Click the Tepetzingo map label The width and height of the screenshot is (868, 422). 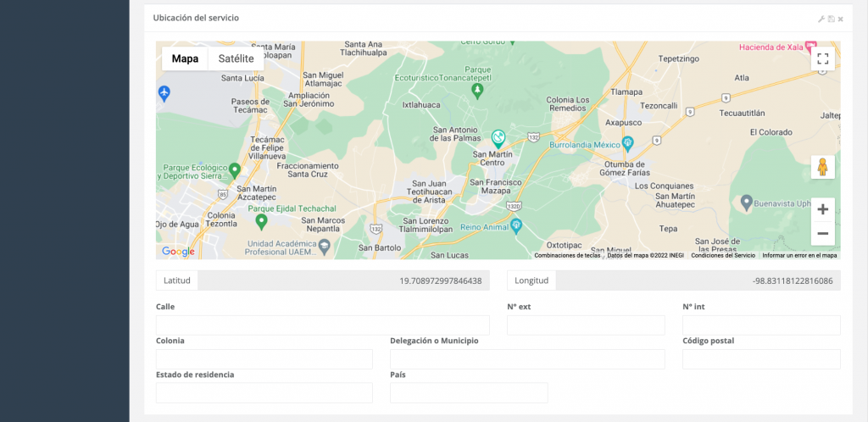679,58
